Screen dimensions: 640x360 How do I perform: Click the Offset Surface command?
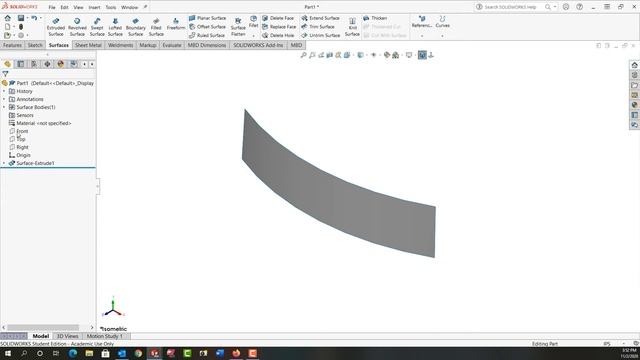point(207,27)
